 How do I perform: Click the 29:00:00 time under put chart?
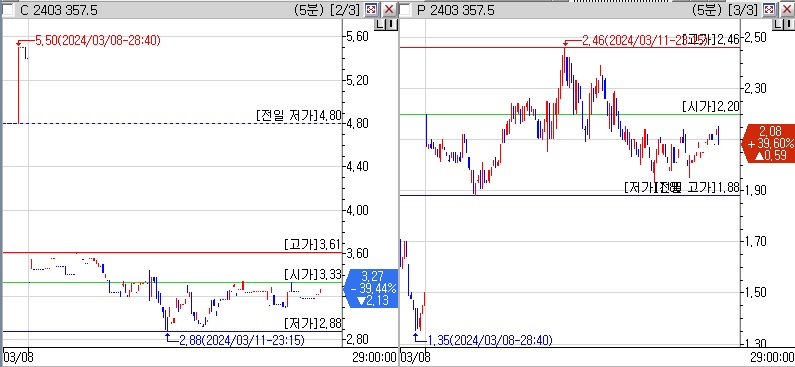[x=772, y=357]
